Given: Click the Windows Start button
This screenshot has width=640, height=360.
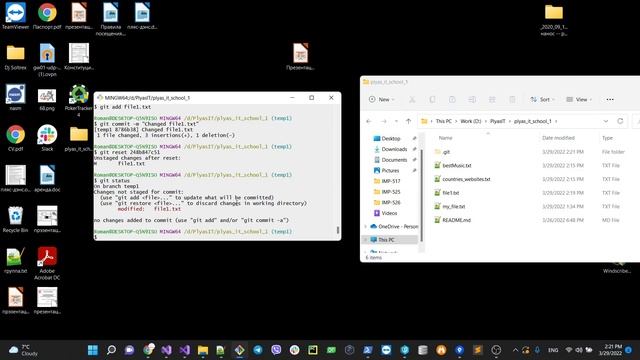Looking at the screenshot, I should (93, 350).
